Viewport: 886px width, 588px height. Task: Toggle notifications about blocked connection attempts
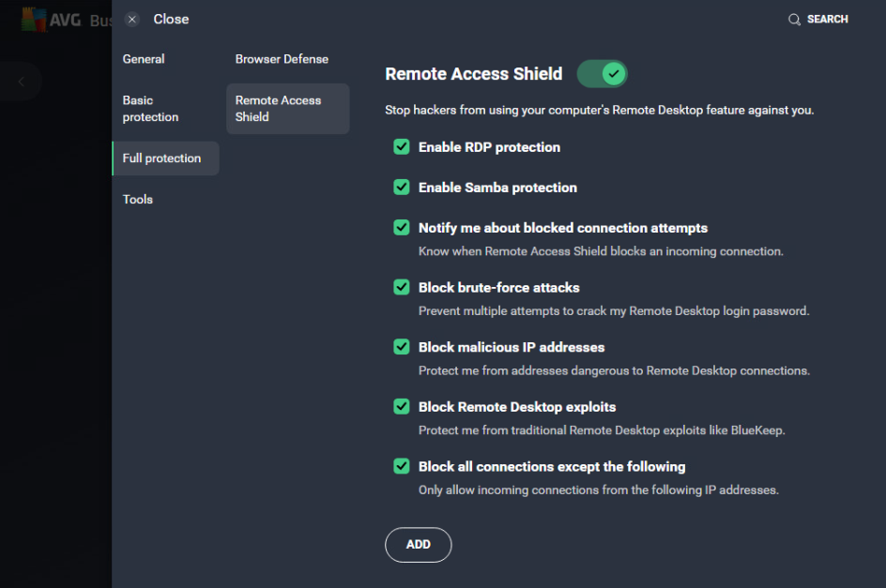[x=402, y=227]
